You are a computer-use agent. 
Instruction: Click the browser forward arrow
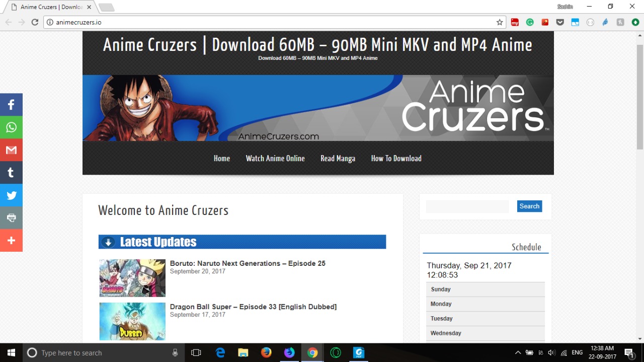coord(22,22)
